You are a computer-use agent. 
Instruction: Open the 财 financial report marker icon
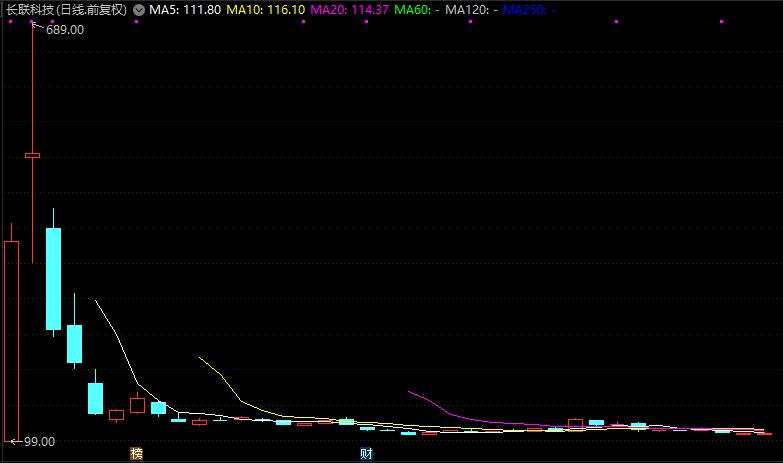tap(366, 454)
